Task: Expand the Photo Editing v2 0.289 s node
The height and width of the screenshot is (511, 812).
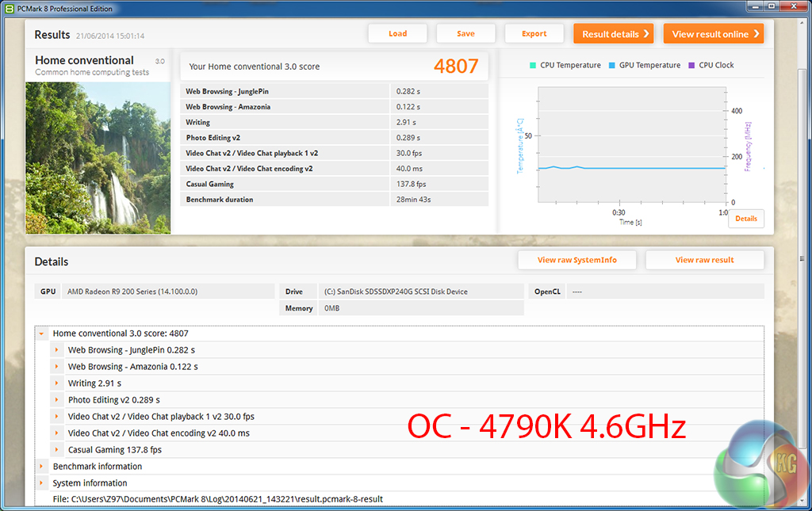Action: [x=56, y=400]
